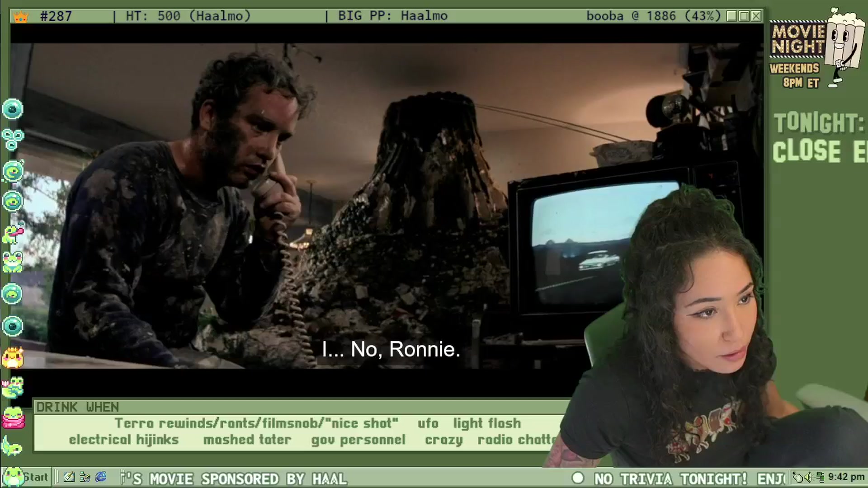This screenshot has width=868, height=488.
Task: Click the 'WEEKENDS 8PM ET' schedule text
Action: tap(794, 75)
